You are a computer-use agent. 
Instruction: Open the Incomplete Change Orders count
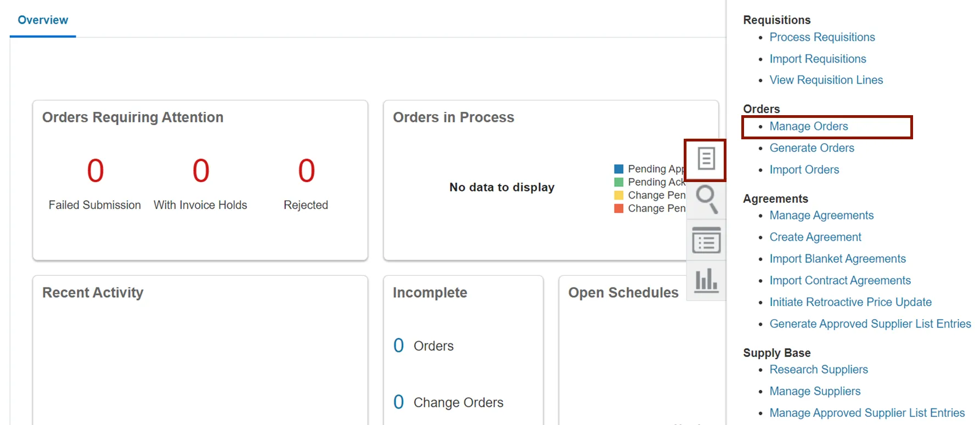pyautogui.click(x=398, y=402)
